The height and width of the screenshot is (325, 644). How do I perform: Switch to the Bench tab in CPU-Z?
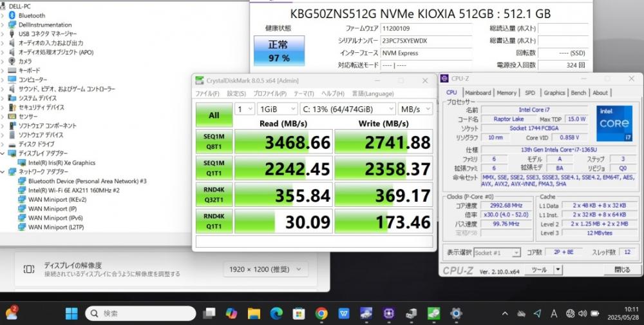[x=578, y=93]
